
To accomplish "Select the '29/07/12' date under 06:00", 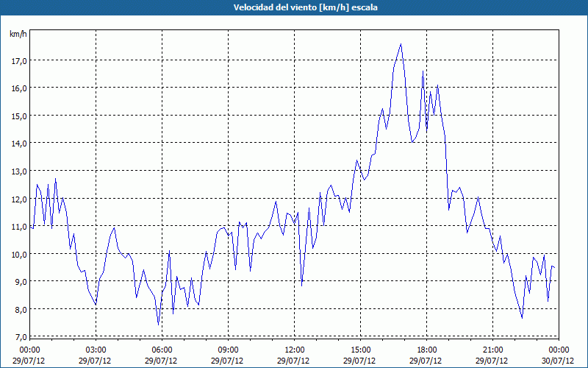I will (161, 361).
